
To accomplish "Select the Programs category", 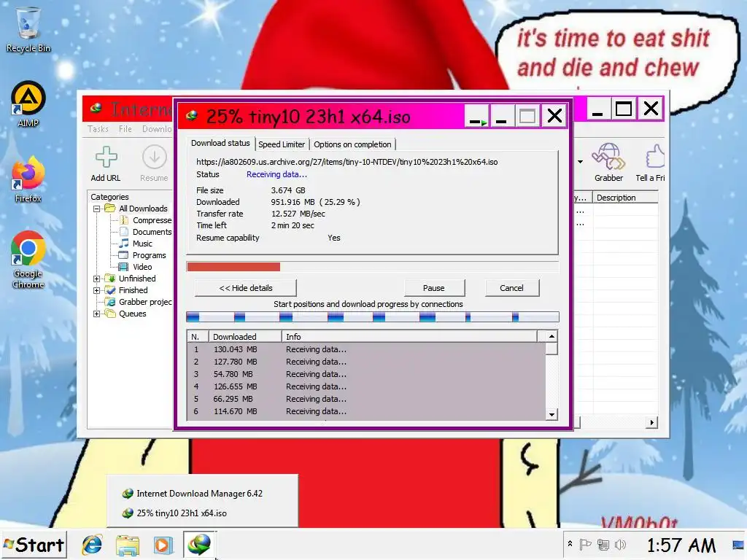I will tap(142, 255).
